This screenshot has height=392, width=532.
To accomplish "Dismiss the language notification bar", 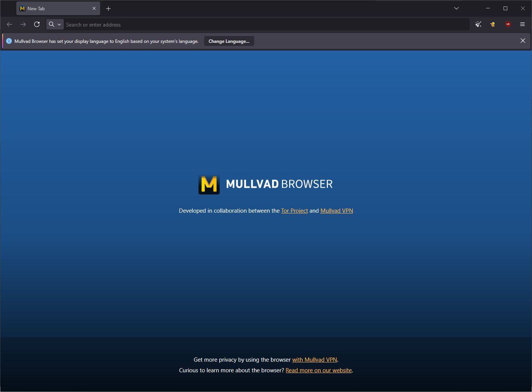I will tap(523, 41).
